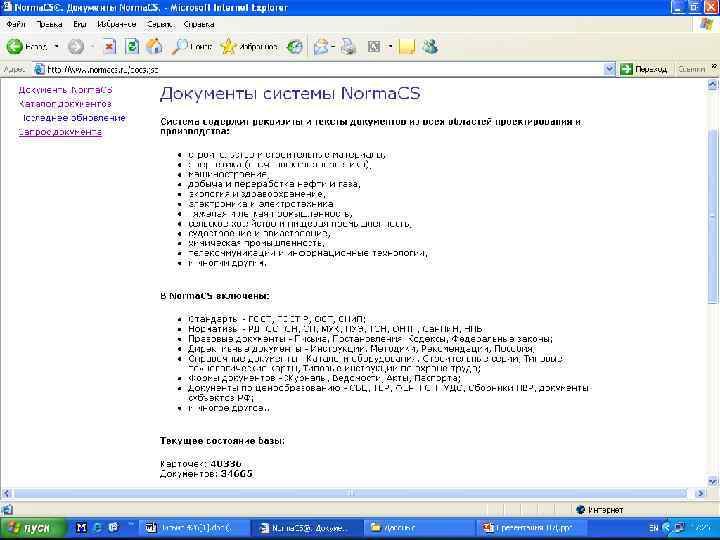Click the page icon beside the URL

[40, 69]
